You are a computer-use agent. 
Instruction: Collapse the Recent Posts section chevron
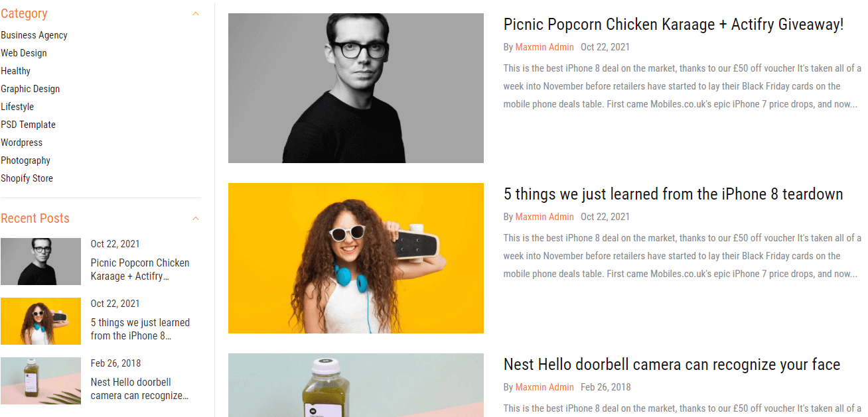[x=195, y=219]
